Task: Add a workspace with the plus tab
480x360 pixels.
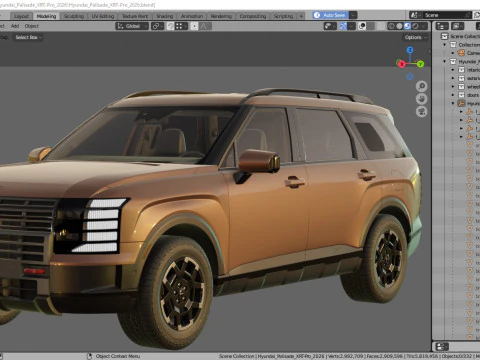Action: point(301,16)
